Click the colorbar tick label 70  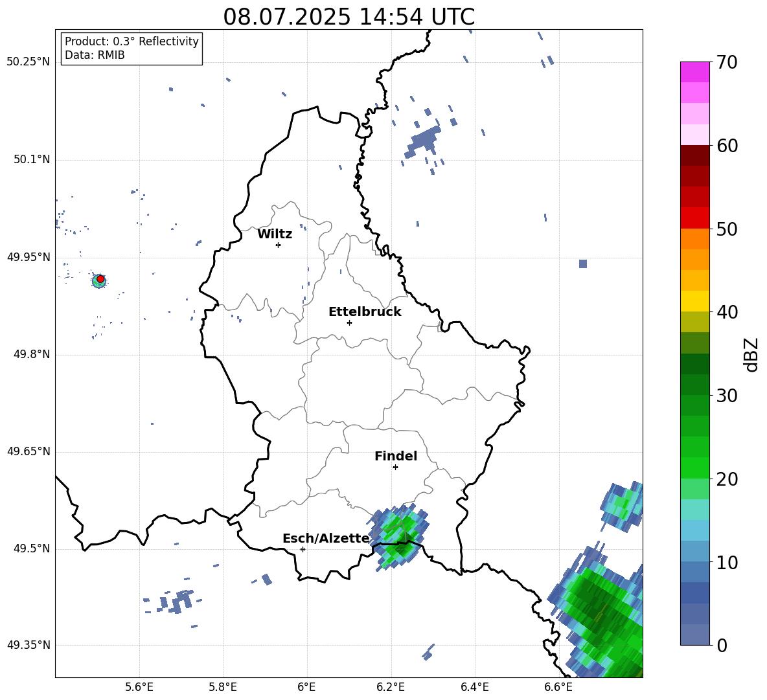(727, 62)
